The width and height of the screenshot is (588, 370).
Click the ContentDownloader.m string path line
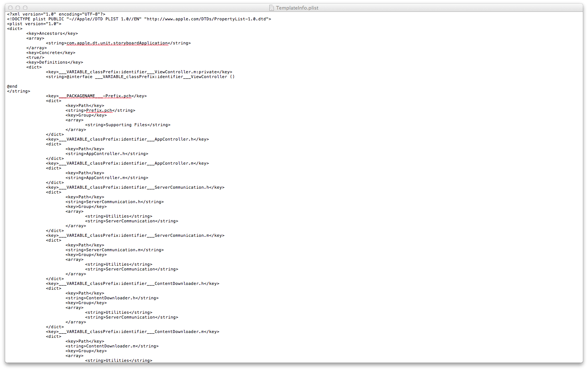point(112,346)
